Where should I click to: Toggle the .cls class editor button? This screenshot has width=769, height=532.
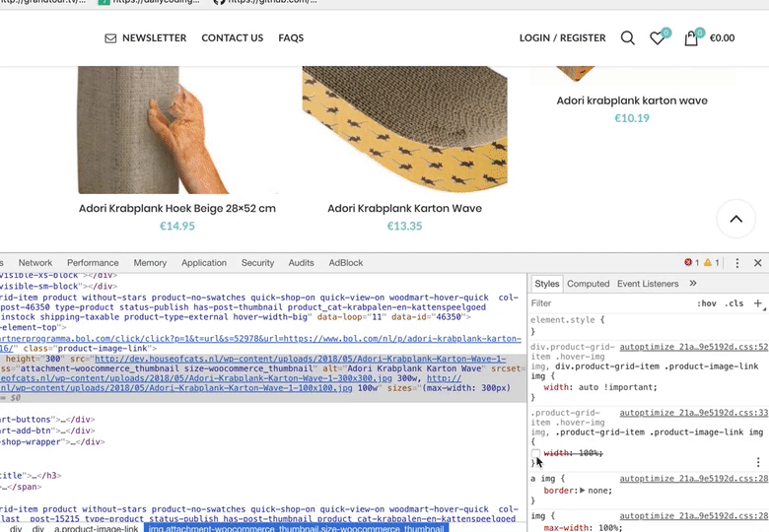tap(734, 303)
